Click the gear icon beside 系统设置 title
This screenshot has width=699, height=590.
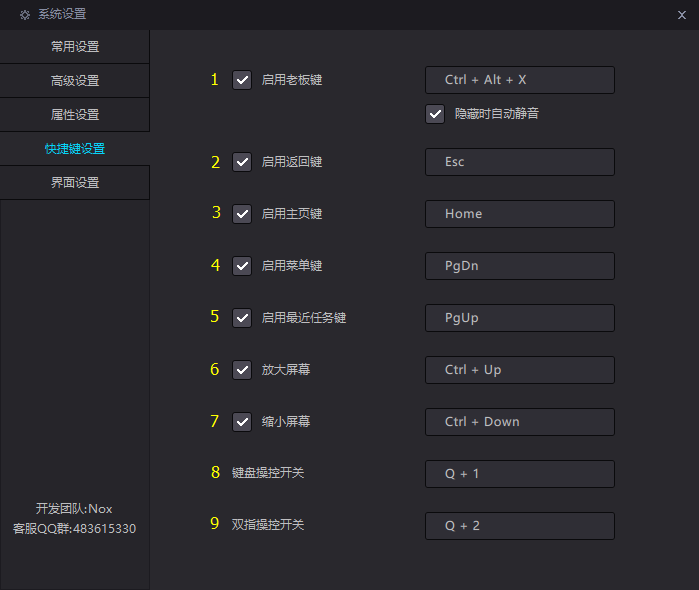pyautogui.click(x=25, y=15)
